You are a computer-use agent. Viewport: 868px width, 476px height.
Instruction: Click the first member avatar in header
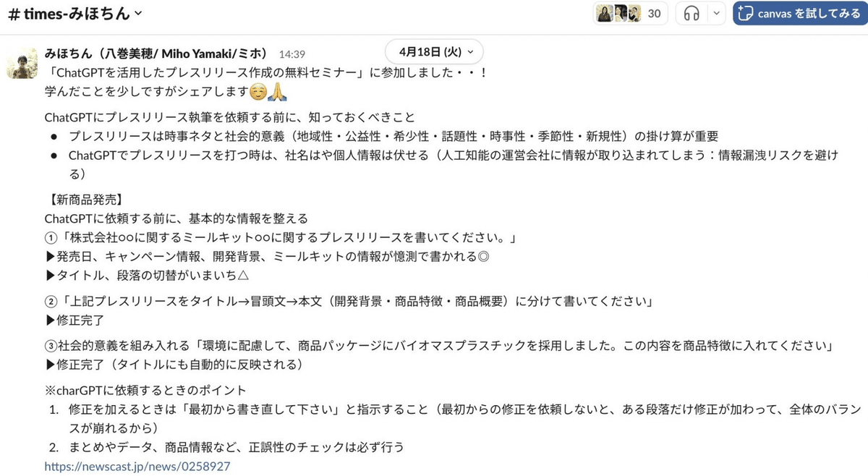602,14
